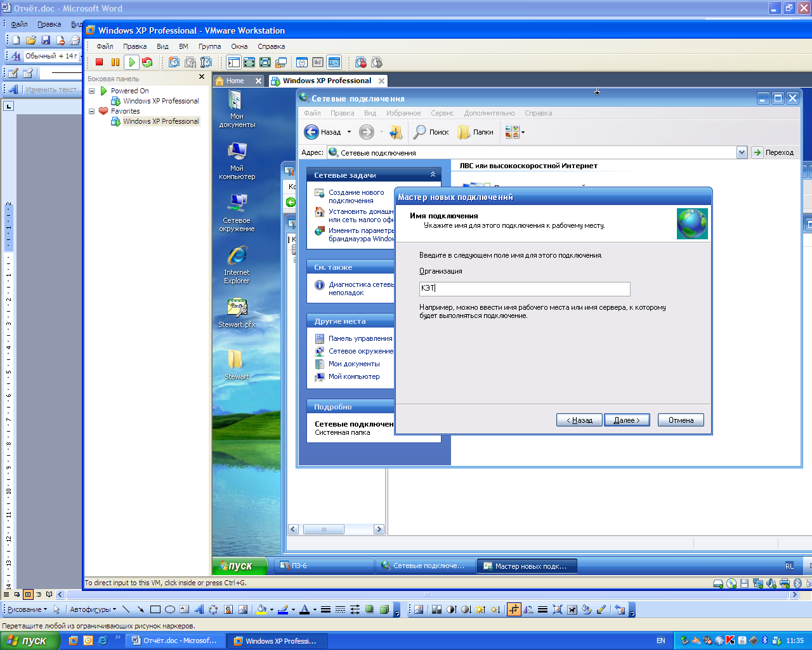The height and width of the screenshot is (650, 812).
Task: Click the Word Drawing Rectangle tool
Action: click(x=155, y=609)
